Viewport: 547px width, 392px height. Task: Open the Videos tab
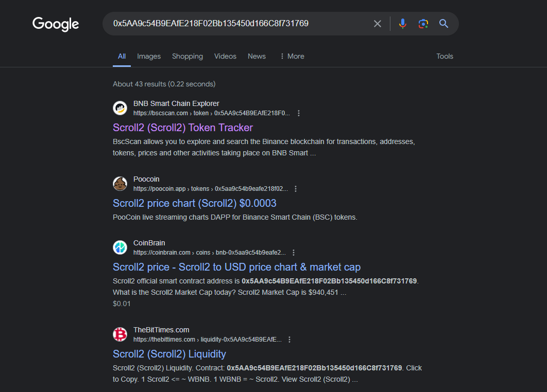coord(225,56)
